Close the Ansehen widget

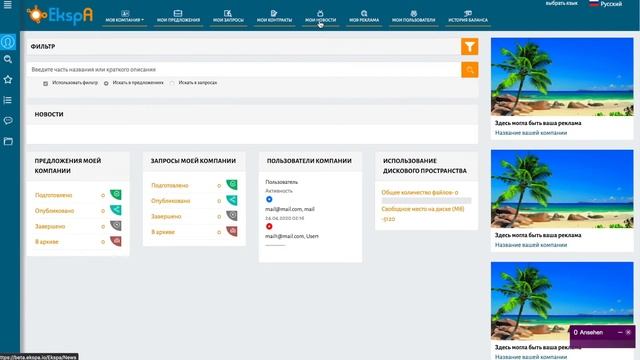[628, 332]
